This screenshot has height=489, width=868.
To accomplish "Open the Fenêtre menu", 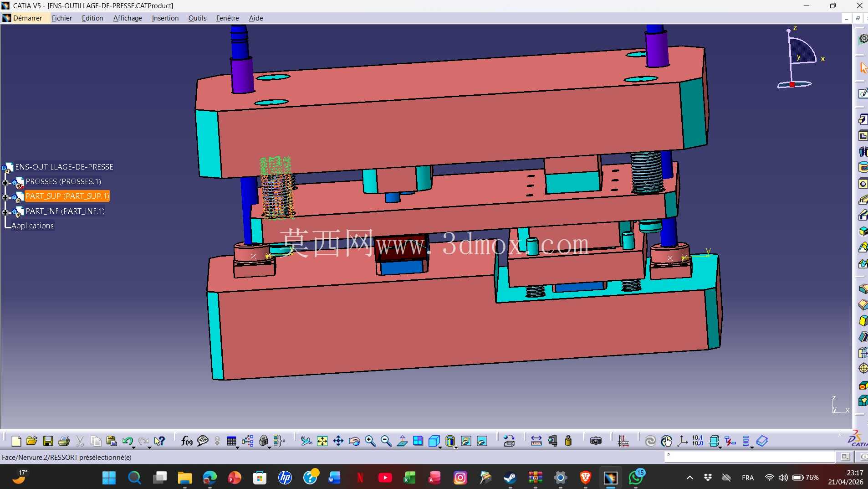I will pos(228,18).
